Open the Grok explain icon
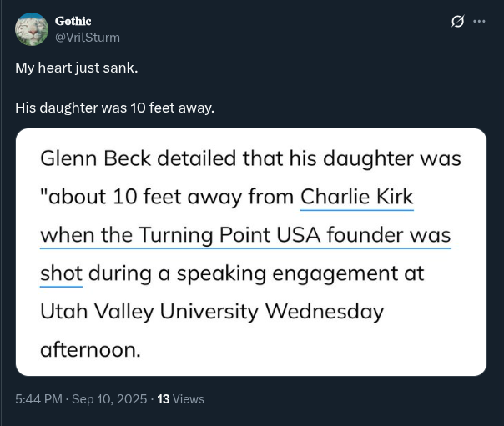 point(457,22)
